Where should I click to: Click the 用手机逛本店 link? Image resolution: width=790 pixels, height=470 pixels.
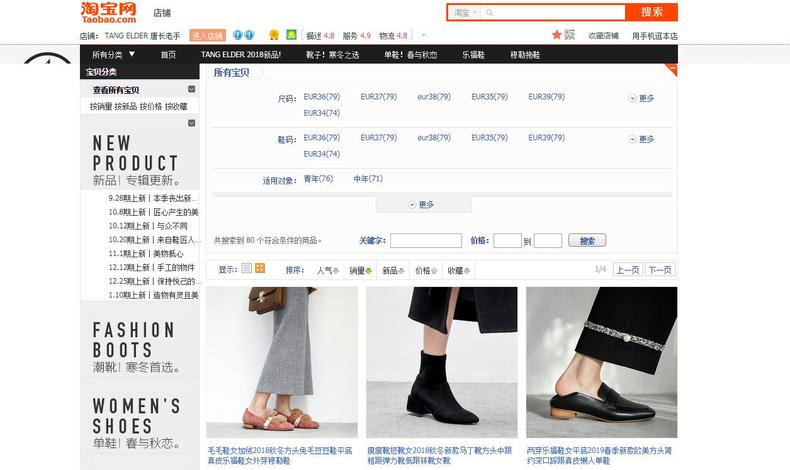(654, 36)
